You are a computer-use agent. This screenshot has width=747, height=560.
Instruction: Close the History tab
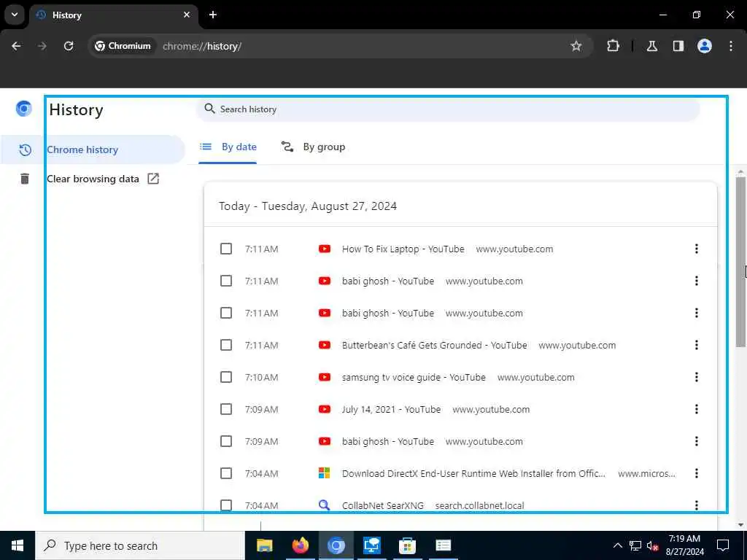click(187, 15)
